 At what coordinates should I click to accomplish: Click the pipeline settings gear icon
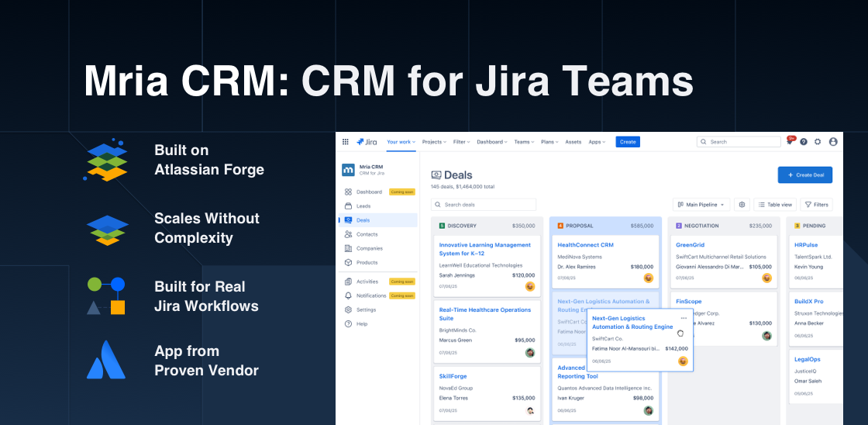pos(742,205)
